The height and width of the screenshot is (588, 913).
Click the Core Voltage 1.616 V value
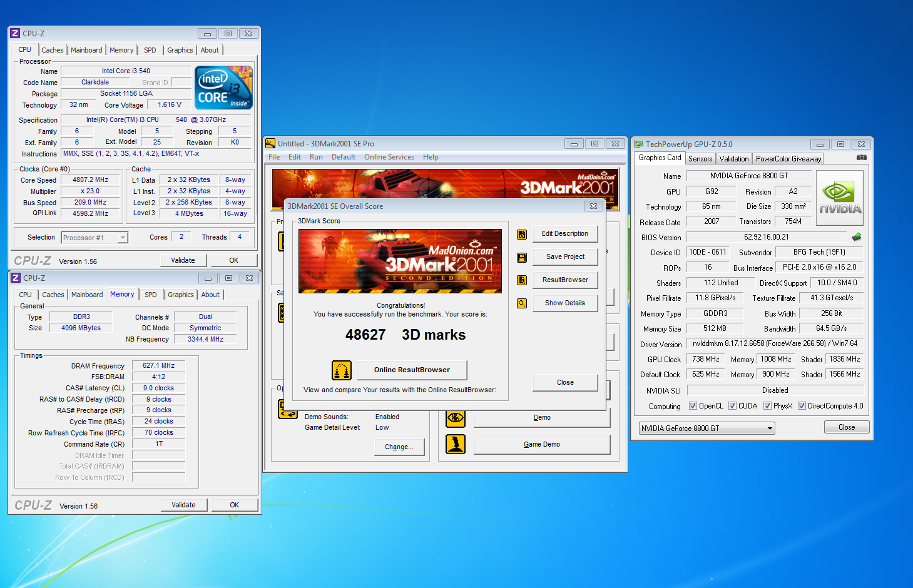(170, 105)
